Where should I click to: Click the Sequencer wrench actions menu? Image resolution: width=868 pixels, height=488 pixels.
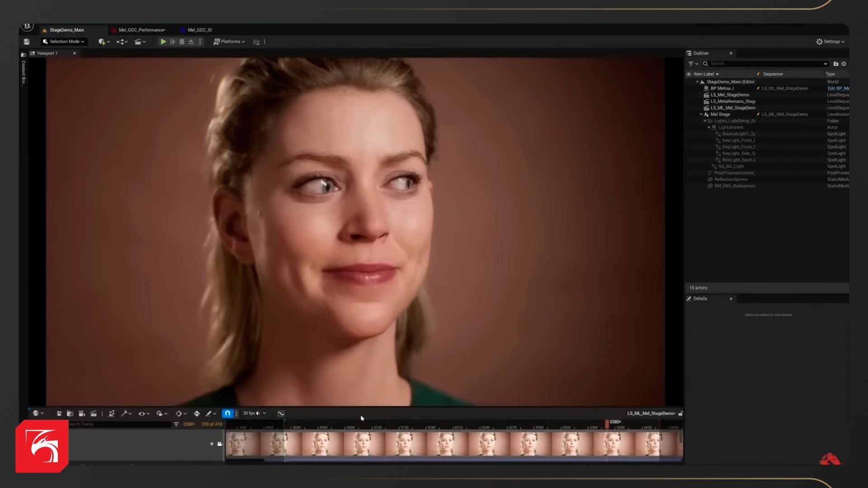pos(126,413)
